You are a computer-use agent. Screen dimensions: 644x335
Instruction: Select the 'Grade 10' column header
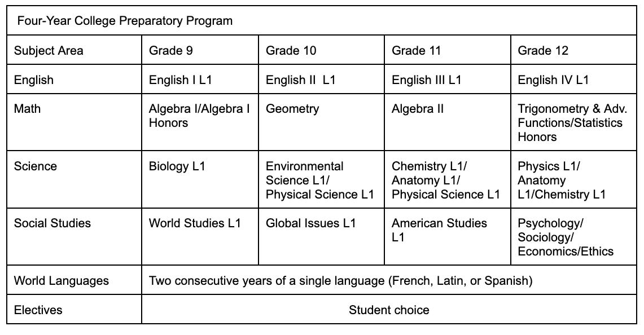[x=291, y=51]
